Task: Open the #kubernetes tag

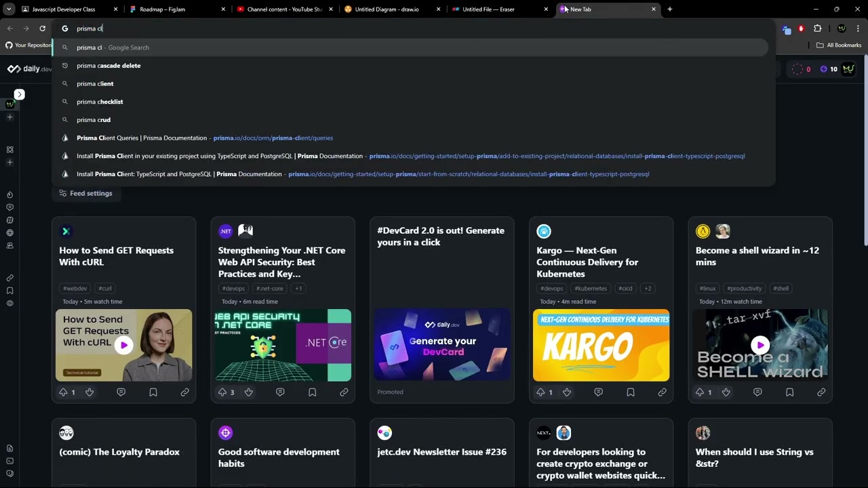Action: tap(591, 288)
